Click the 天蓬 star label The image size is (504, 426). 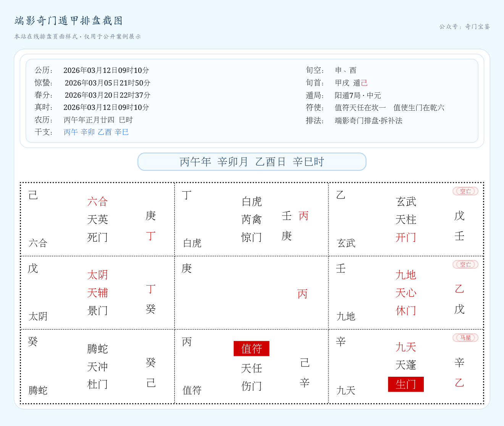click(406, 365)
